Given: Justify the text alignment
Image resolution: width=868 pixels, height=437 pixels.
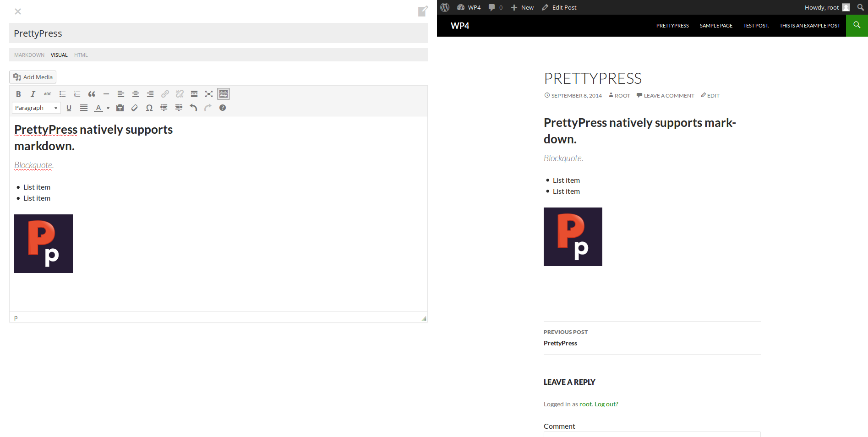Looking at the screenshot, I should (x=84, y=108).
